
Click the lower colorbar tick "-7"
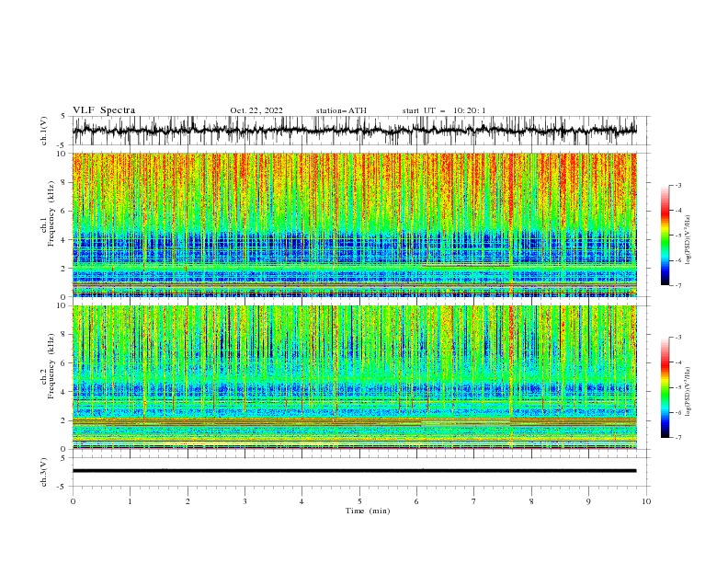(677, 437)
